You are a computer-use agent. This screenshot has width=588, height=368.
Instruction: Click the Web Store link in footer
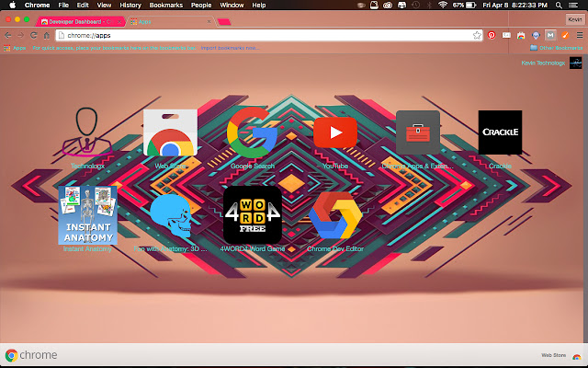point(553,355)
